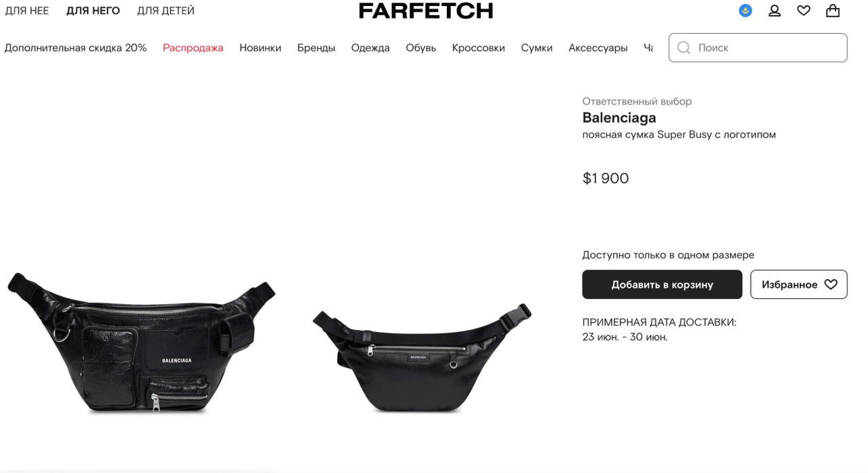The image size is (868, 473).
Task: Open the Кроссовки menu item
Action: coord(479,47)
